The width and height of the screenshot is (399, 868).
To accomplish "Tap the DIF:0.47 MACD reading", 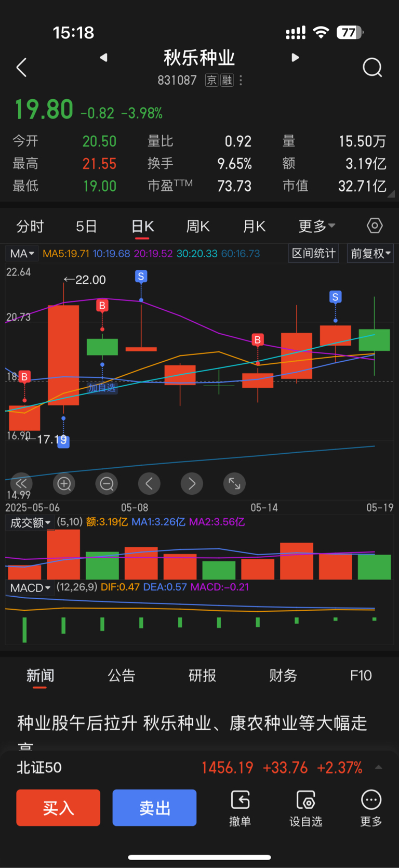I will [x=120, y=587].
